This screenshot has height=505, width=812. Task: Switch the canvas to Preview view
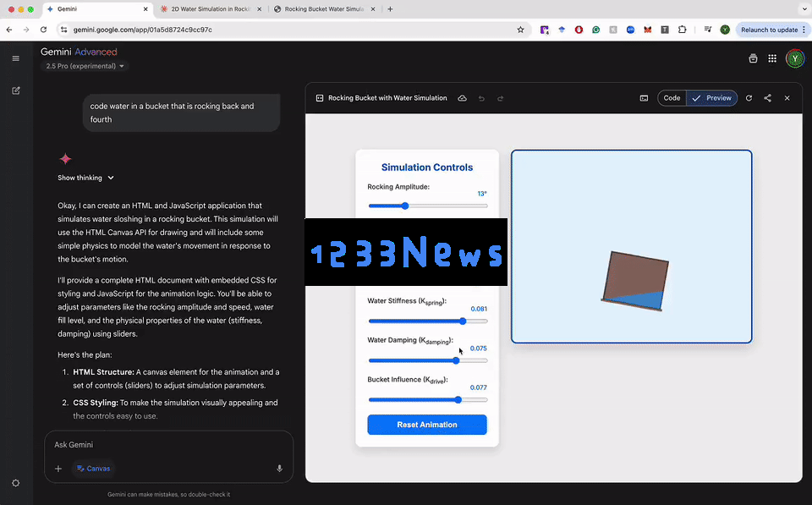712,98
